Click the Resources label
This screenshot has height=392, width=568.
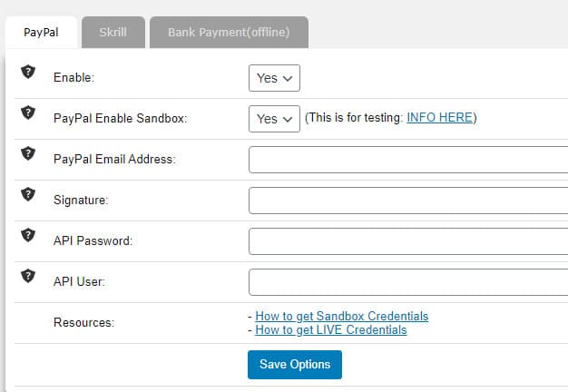84,323
